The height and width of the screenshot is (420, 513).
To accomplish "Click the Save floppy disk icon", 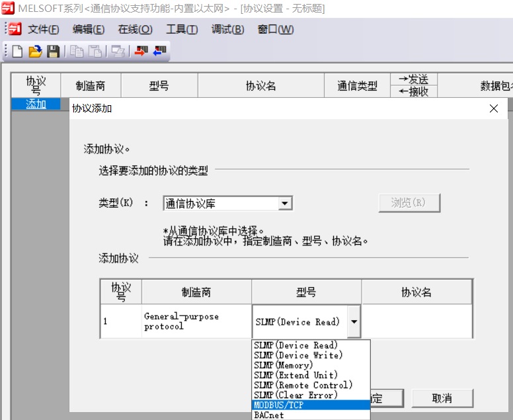I will (53, 51).
